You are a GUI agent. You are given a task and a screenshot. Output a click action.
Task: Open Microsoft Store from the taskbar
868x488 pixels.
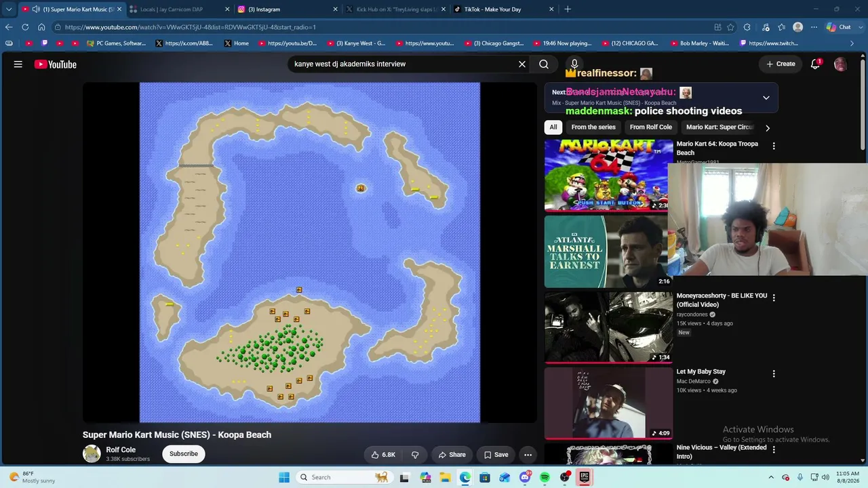(485, 477)
